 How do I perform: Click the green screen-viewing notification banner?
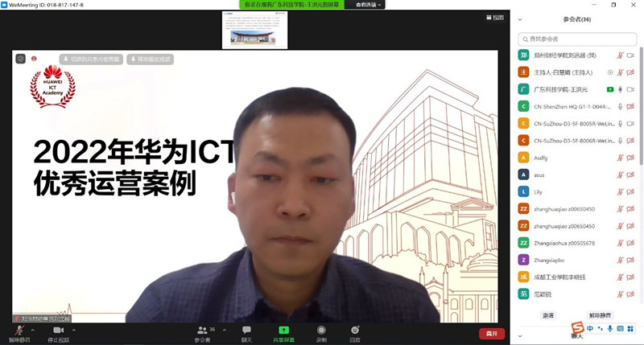pyautogui.click(x=291, y=5)
